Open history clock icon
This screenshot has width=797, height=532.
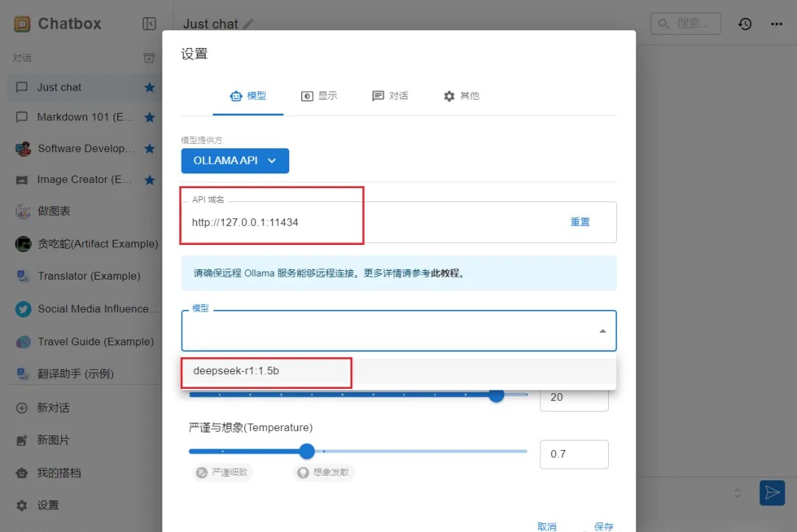click(745, 24)
